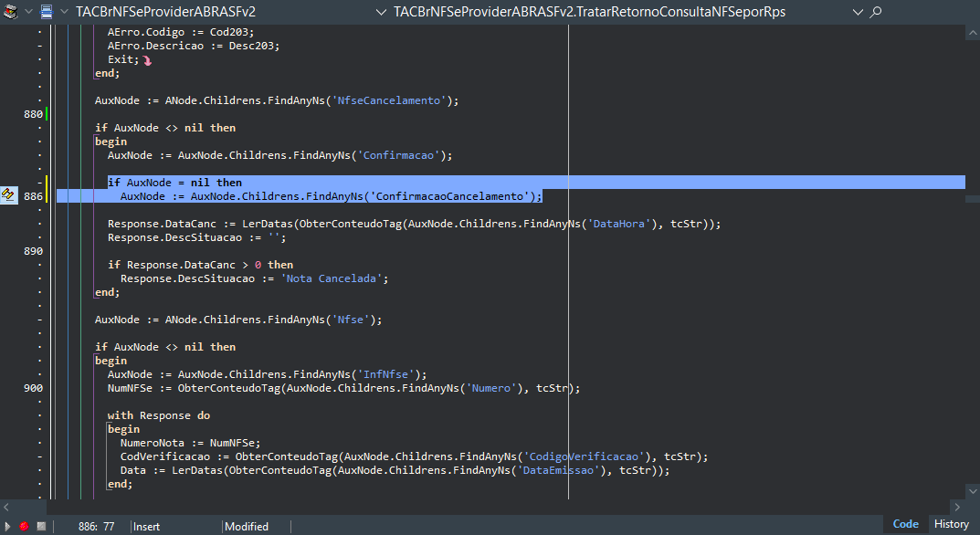Click 'if Response.DataCanc > 0 then' line
This screenshot has height=535, width=980.
pyautogui.click(x=200, y=265)
